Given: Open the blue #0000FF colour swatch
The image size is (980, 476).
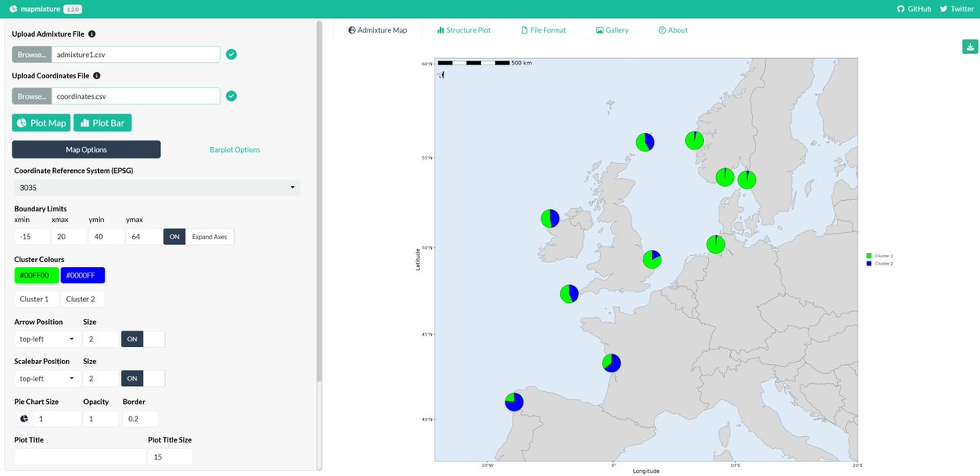Looking at the screenshot, I should click(82, 275).
